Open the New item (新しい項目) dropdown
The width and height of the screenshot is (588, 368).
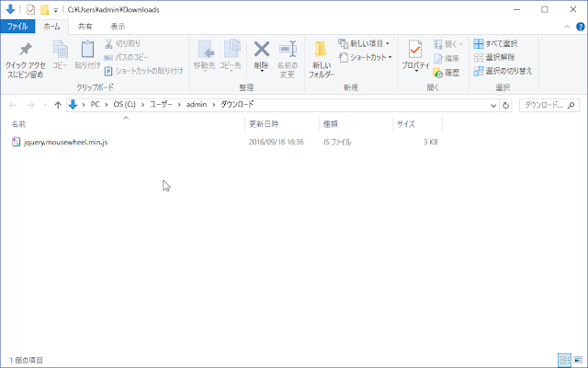pyautogui.click(x=364, y=44)
